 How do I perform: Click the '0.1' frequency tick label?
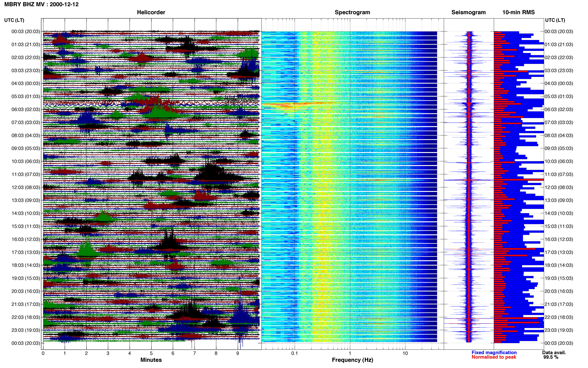(x=295, y=353)
